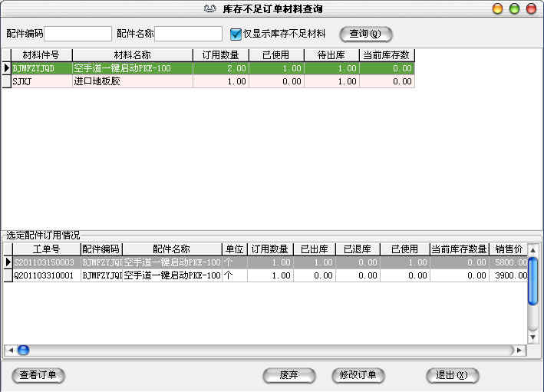
Task: Click the 查询(Q) button
Action: 366,34
